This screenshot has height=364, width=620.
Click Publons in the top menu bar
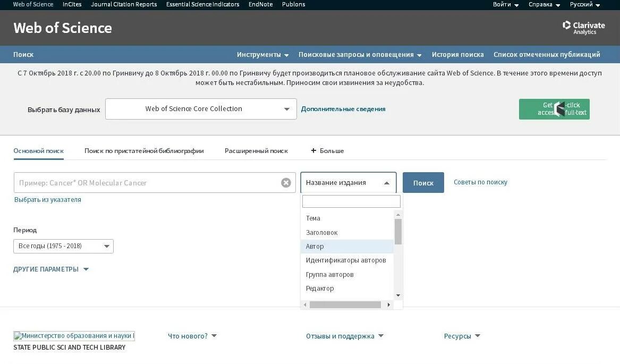click(293, 4)
